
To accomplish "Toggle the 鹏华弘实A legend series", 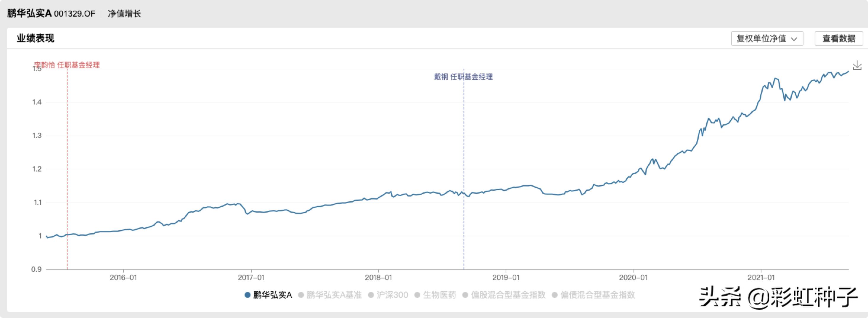I will click(268, 295).
